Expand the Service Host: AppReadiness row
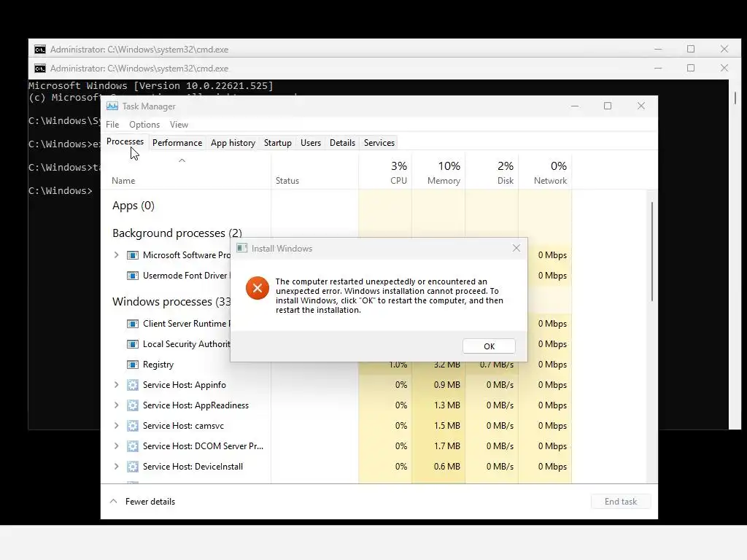Viewport: 747px width, 560px height. [x=116, y=405]
